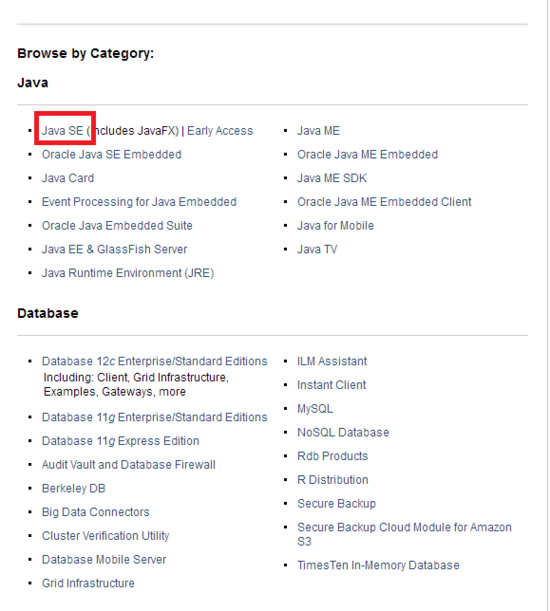This screenshot has width=550, height=611.
Task: Open Java for Mobile link
Action: click(x=336, y=226)
